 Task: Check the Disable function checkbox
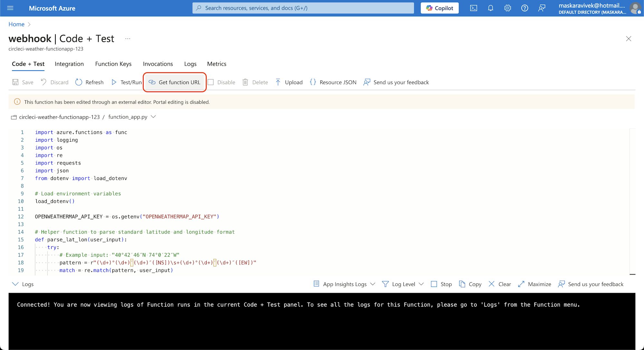pos(211,82)
